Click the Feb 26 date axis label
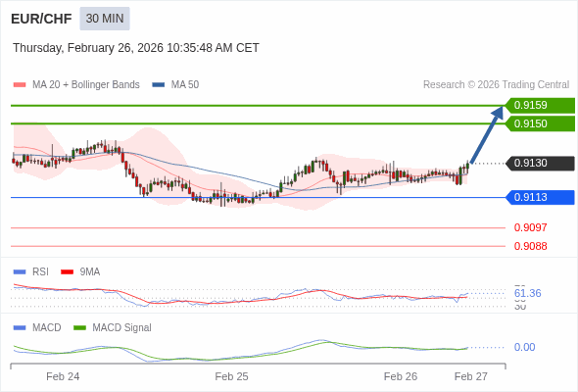Image resolution: width=578 pixels, height=392 pixels. pos(401,377)
